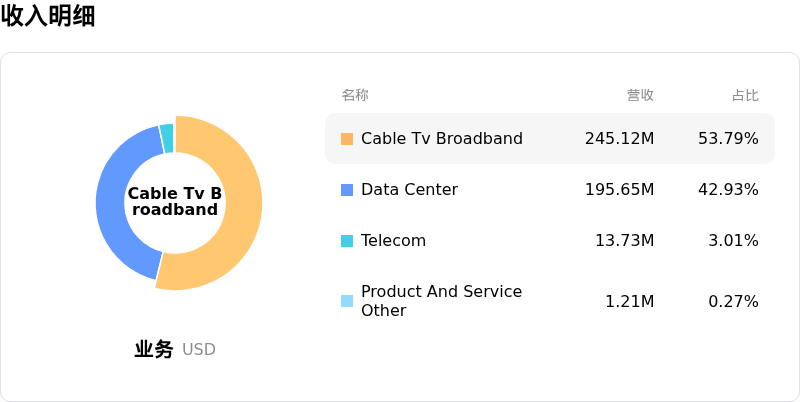Screen dimensions: 800x402
Task: Click the 245.12M revenue value
Action: (x=619, y=139)
